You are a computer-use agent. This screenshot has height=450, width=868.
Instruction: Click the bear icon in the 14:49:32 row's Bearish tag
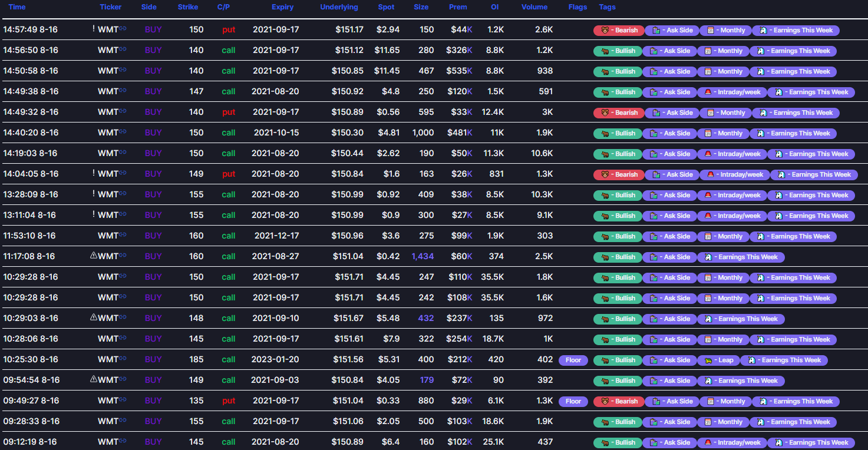pyautogui.click(x=605, y=113)
